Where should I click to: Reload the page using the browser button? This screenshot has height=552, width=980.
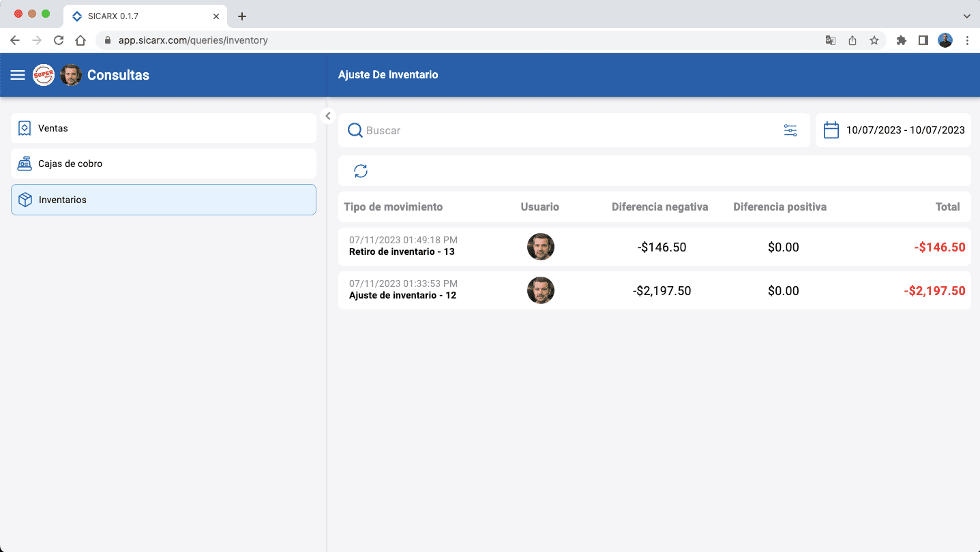pyautogui.click(x=59, y=40)
